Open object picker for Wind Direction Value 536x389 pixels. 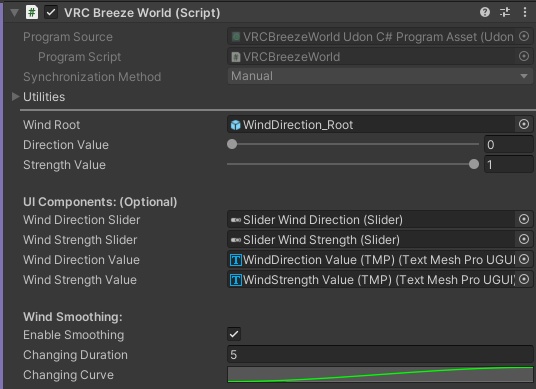524,259
